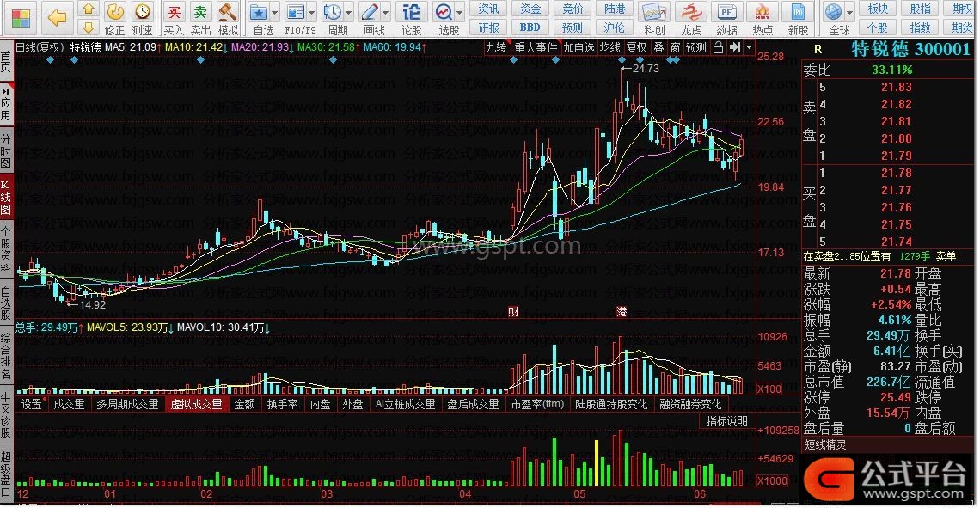
Task: Open indicator 设置 settings tab
Action: pyautogui.click(x=31, y=404)
